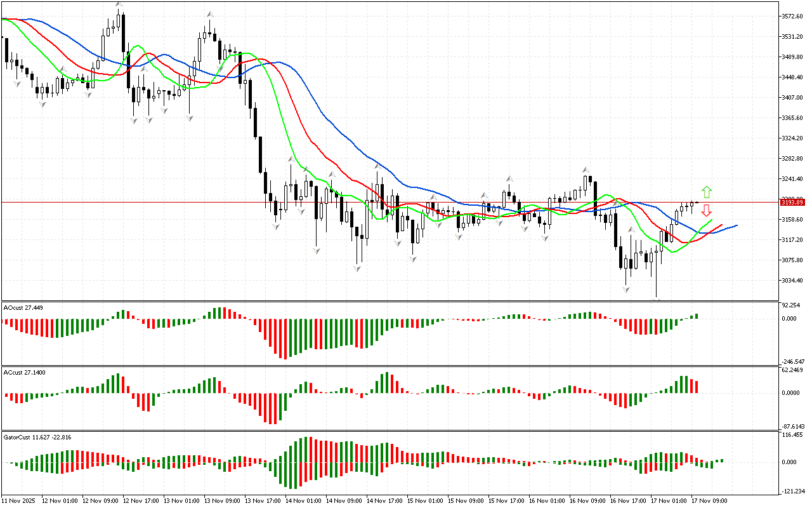
Task: Click the 116.455 scale value in GatorCust panel
Action: 794,435
